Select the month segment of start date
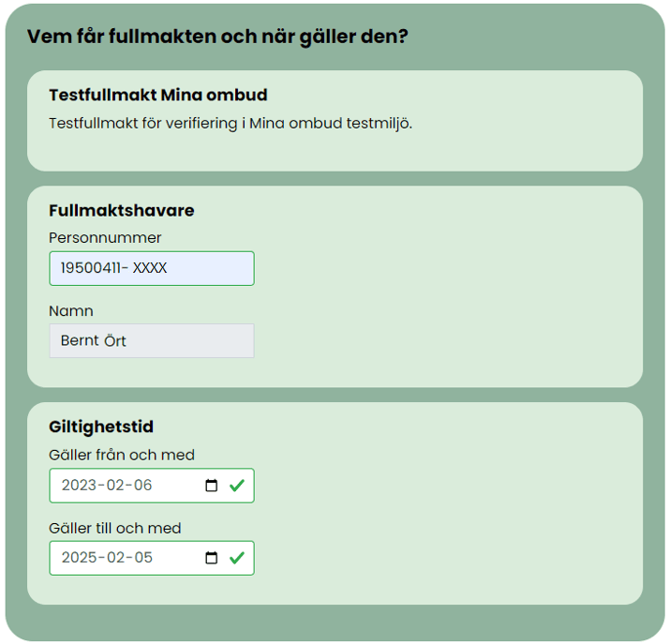Screen dimensions: 669x644 point(117,486)
